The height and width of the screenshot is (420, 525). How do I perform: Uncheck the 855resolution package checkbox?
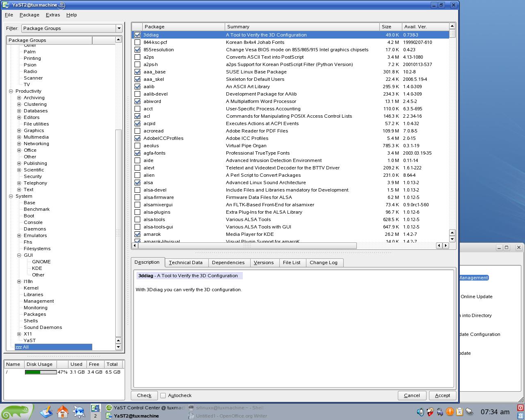coord(137,50)
